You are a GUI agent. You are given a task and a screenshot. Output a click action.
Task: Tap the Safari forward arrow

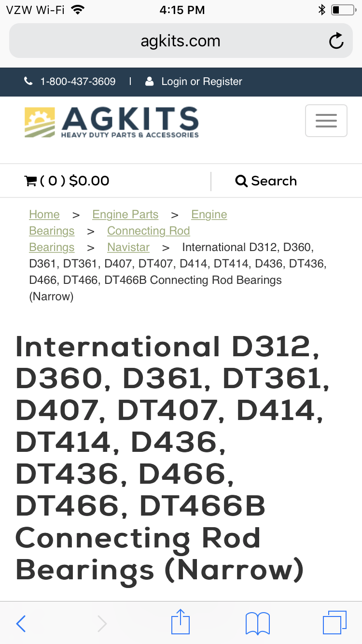[x=102, y=623]
